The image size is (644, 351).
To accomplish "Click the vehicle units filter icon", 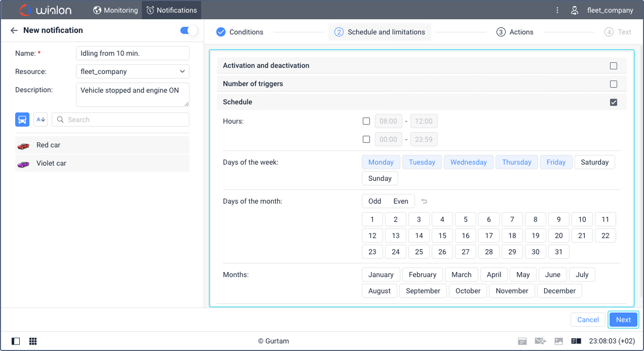I will pyautogui.click(x=22, y=120).
